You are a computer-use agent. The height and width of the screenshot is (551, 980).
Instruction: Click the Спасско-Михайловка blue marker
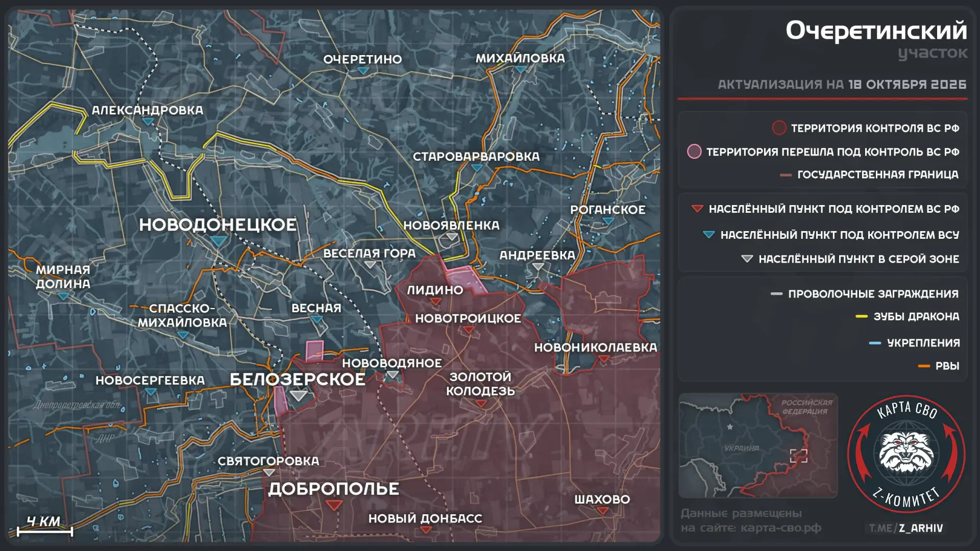coord(183,335)
